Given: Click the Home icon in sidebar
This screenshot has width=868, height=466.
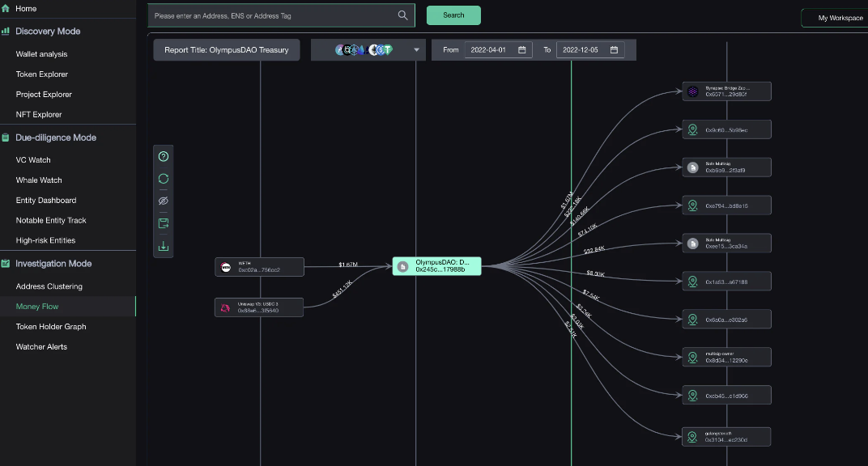Looking at the screenshot, I should tap(6, 8).
